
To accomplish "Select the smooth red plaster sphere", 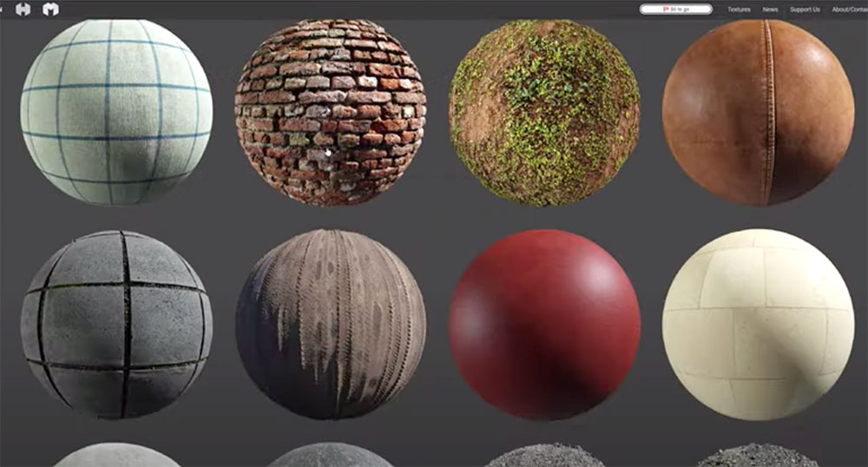I will 544,325.
